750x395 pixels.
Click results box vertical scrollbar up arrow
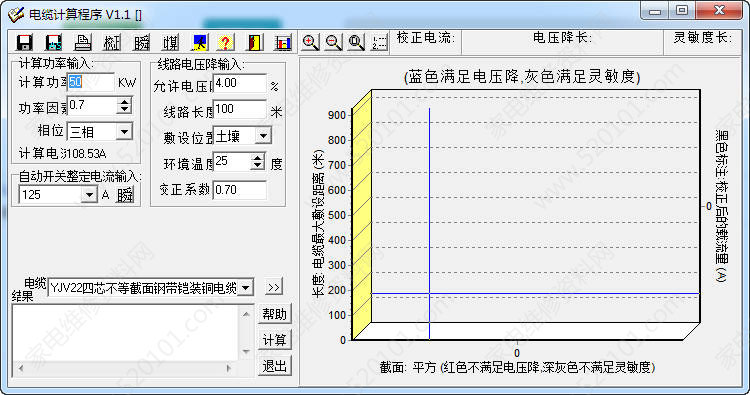[246, 314]
